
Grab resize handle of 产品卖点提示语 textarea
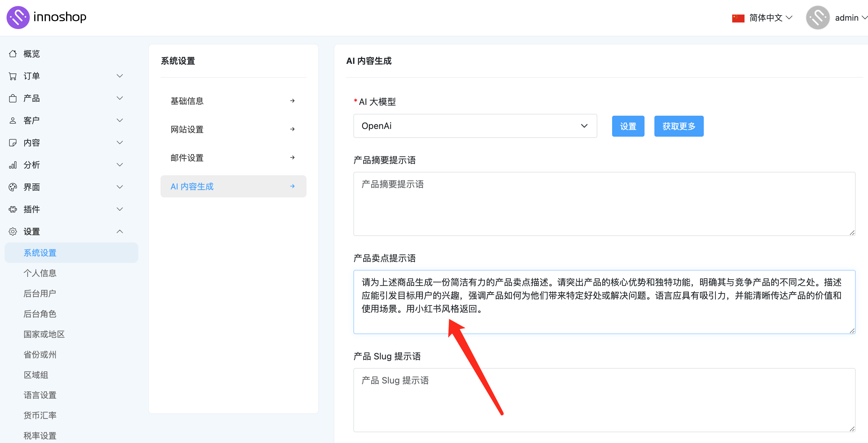point(852,330)
